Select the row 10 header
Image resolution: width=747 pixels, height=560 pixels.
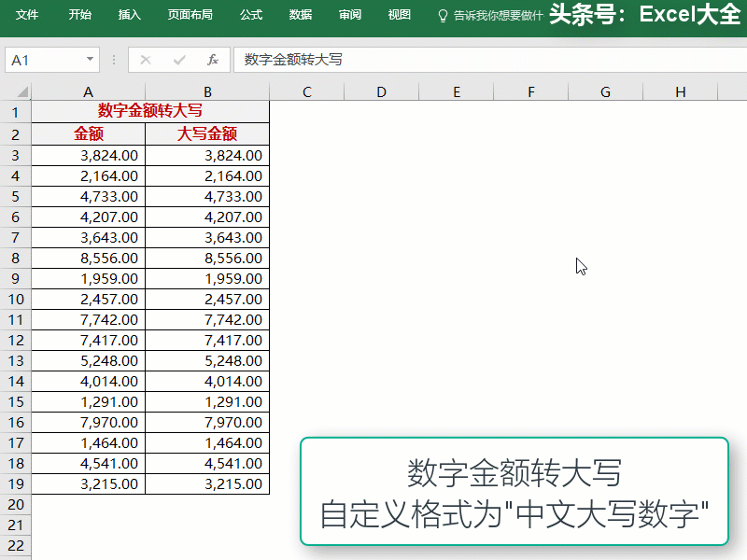16,299
